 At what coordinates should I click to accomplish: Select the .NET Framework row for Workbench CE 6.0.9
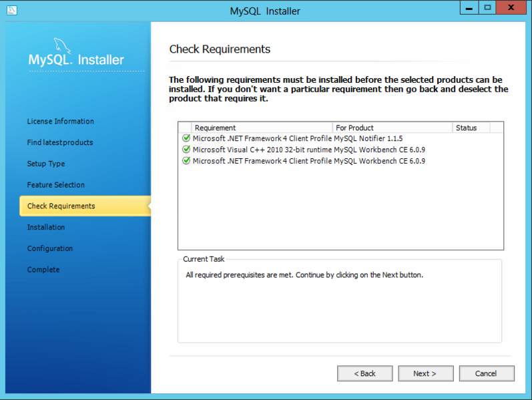click(x=340, y=161)
